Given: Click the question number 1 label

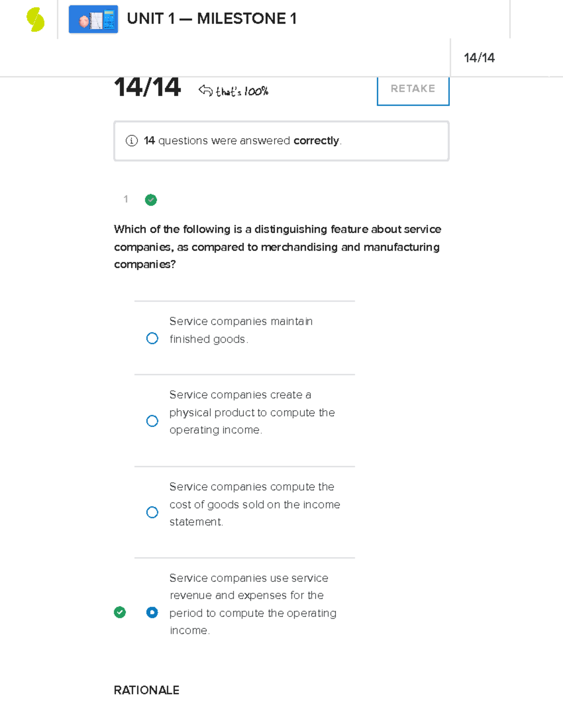Looking at the screenshot, I should pyautogui.click(x=126, y=199).
